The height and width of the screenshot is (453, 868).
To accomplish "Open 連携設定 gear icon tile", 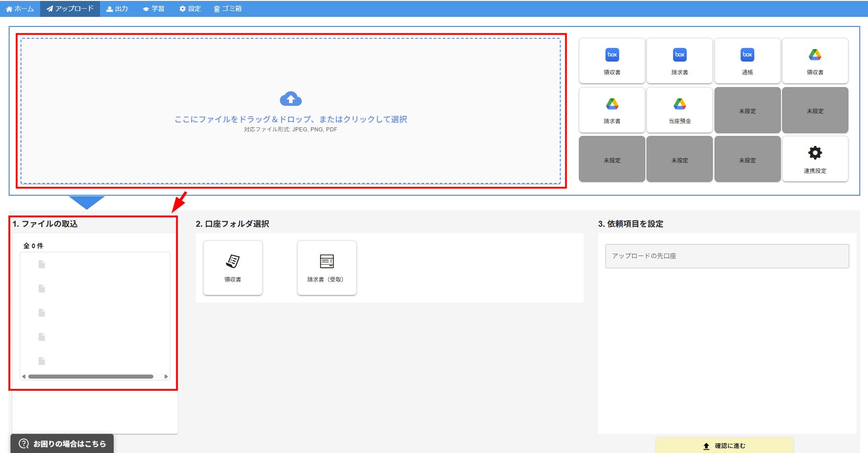I will coord(815,159).
